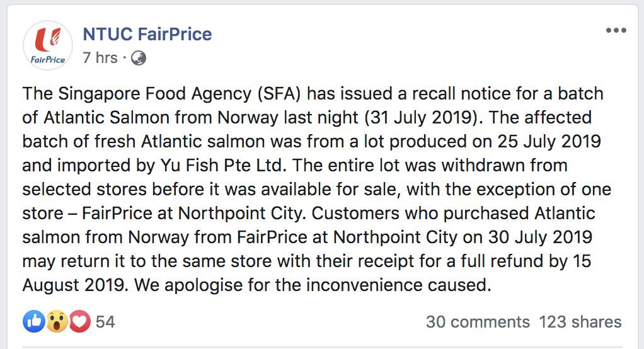This screenshot has height=349, width=644.
Task: Open the three-dot post options menu
Action: tap(616, 31)
